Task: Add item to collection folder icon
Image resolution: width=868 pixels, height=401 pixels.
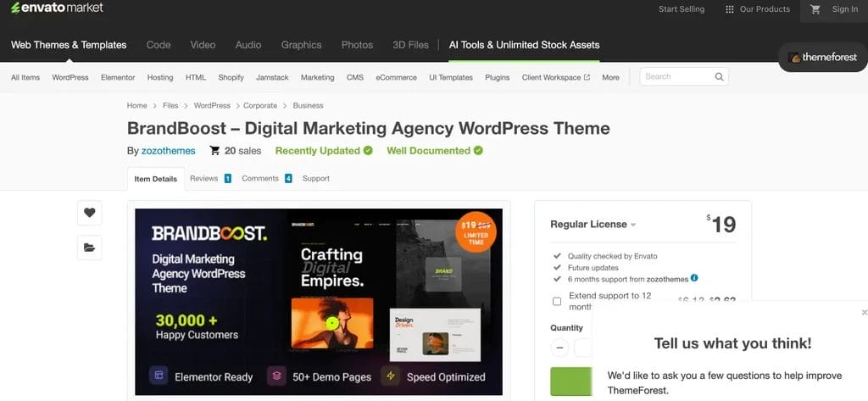Action: [90, 248]
